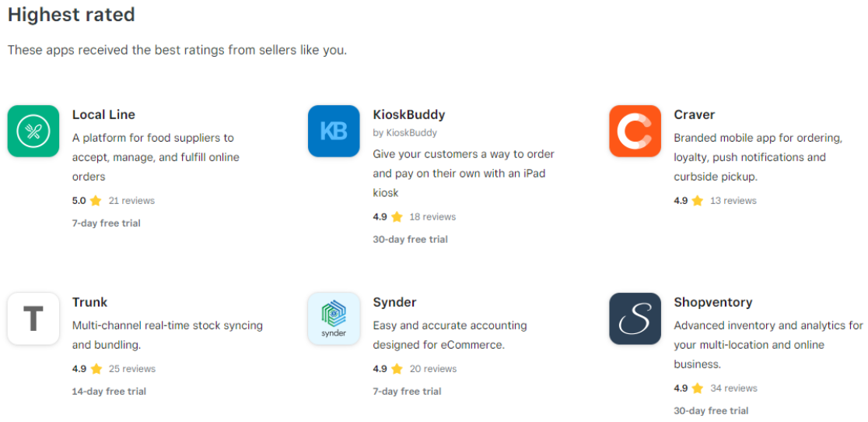The image size is (868, 422).
Task: Open the KioskBuddy title link
Action: [x=409, y=114]
